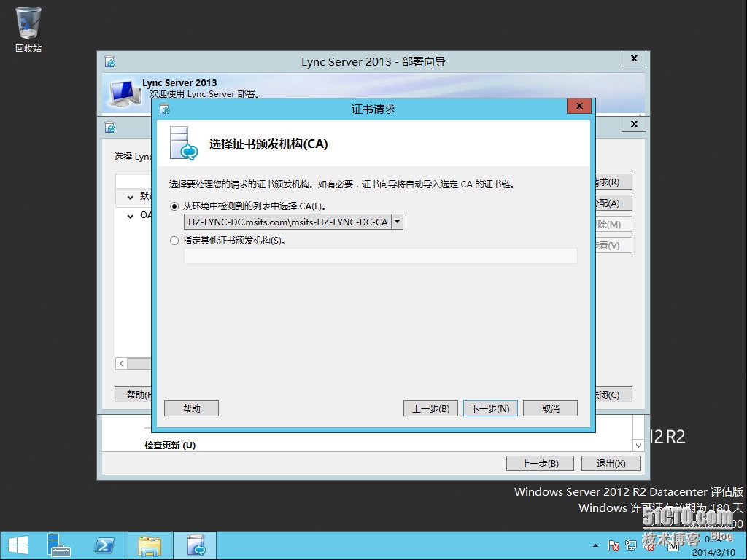
Task: Close the Lync Server deployment wizard window
Action: (x=634, y=58)
